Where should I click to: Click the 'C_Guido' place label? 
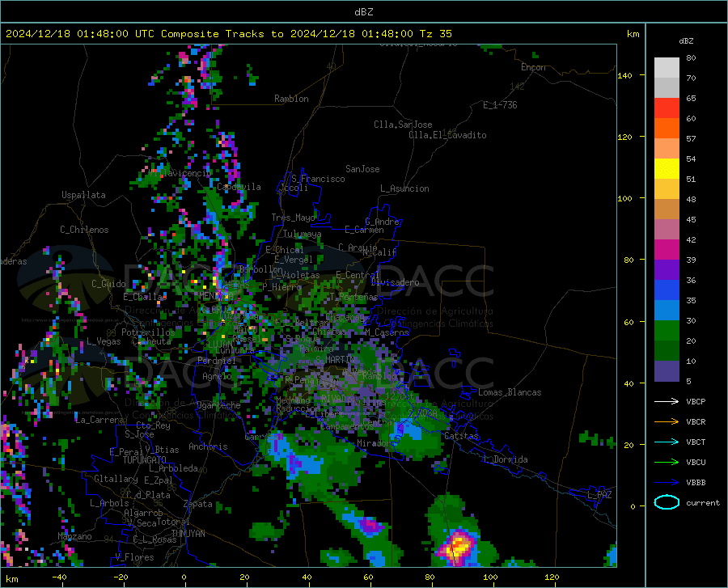(108, 284)
